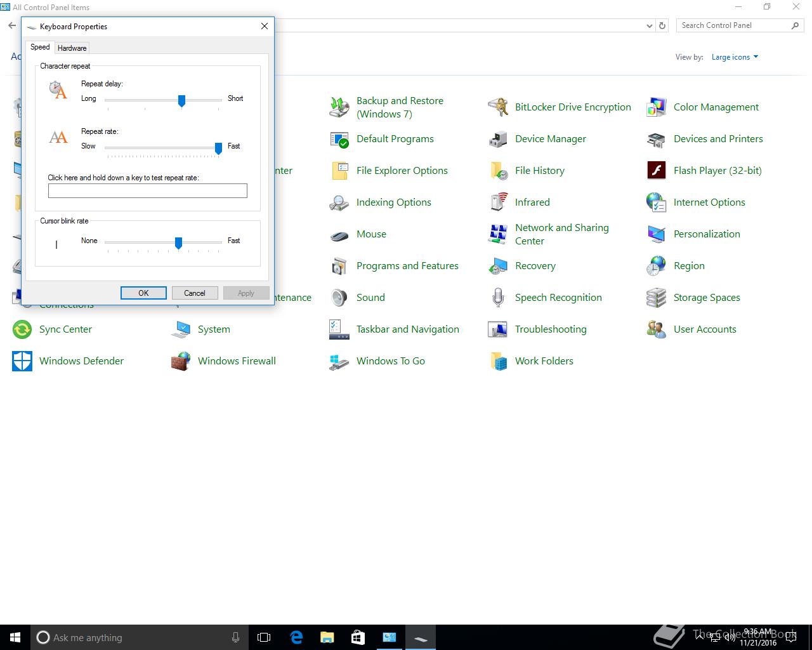Switch to the Hardware tab
This screenshot has width=812, height=650.
(72, 48)
